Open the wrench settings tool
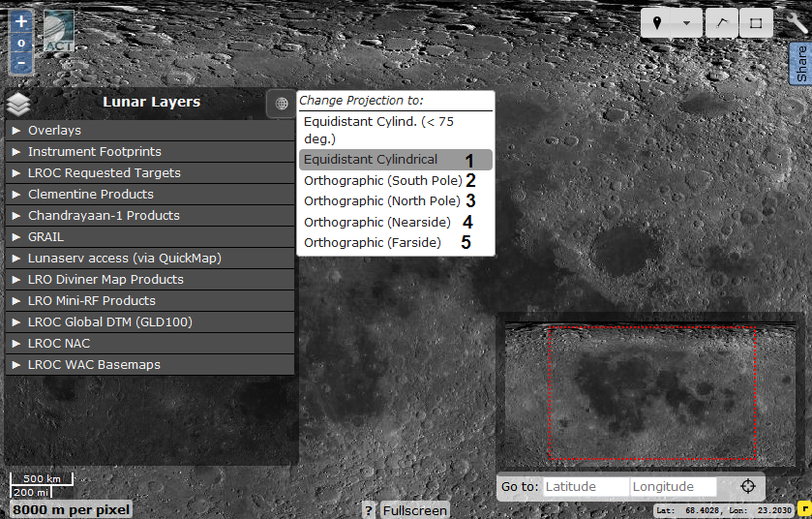Image resolution: width=812 pixels, height=519 pixels. tap(797, 23)
